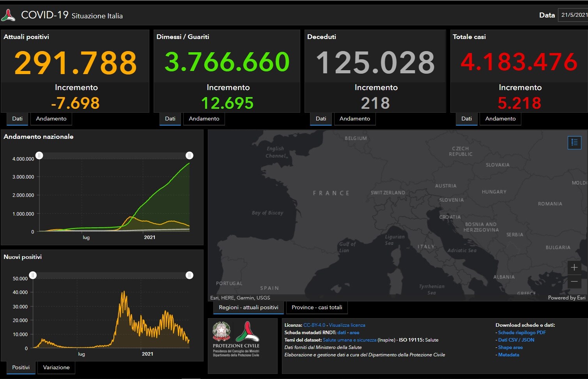Select Regioni - attuali positivi tab

[248, 308]
